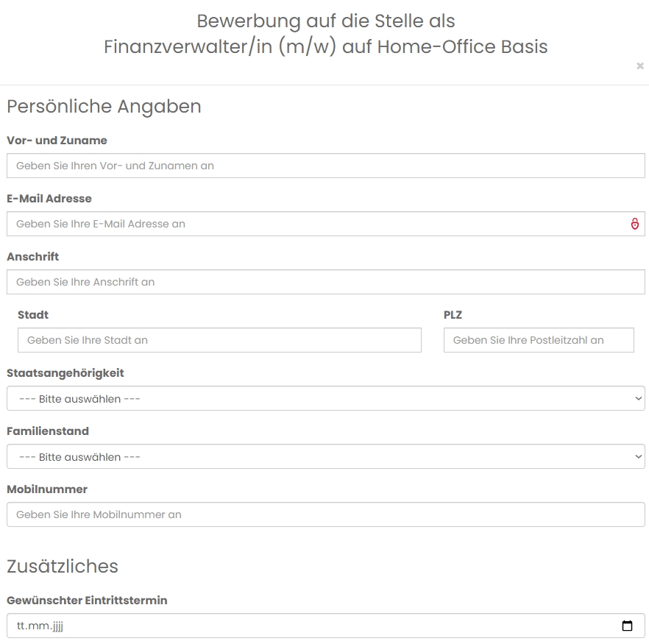Select the Anschrift input field

pyautogui.click(x=326, y=282)
